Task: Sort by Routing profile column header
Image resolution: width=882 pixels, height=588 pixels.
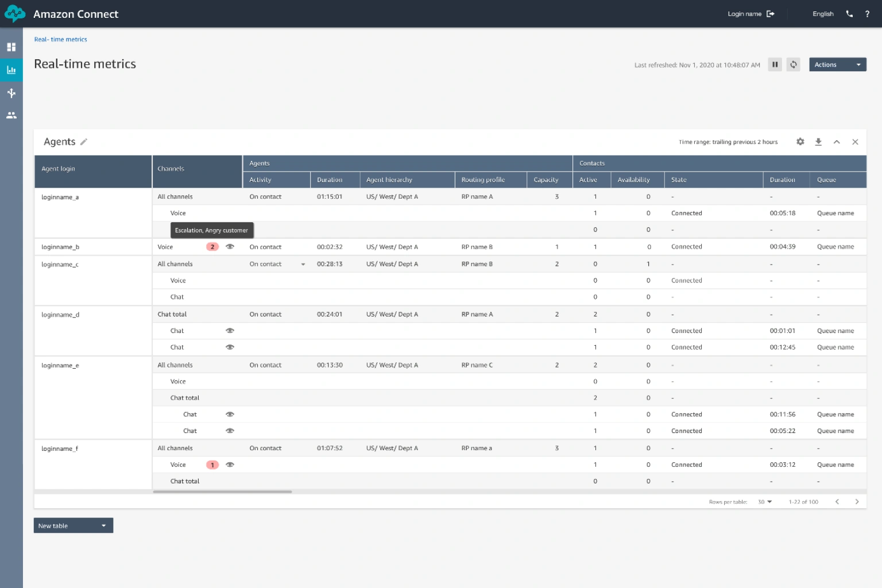Action: 491,180
